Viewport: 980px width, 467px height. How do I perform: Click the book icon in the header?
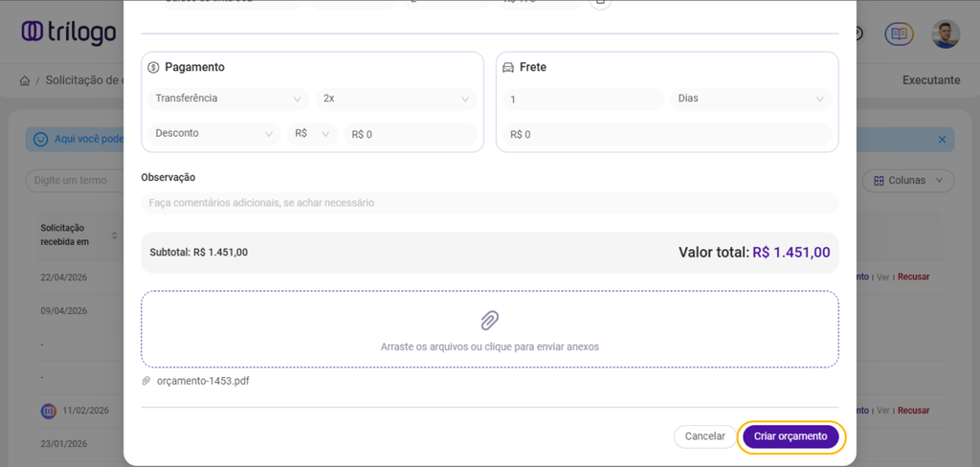[x=899, y=33]
